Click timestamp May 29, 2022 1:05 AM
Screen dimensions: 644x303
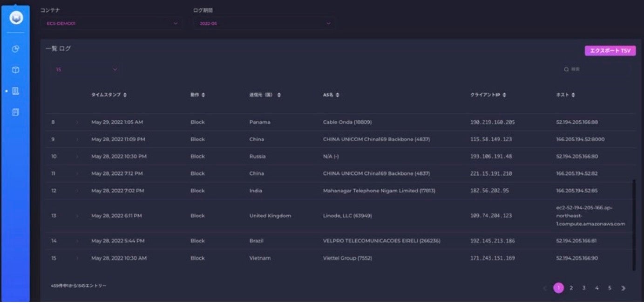point(117,122)
